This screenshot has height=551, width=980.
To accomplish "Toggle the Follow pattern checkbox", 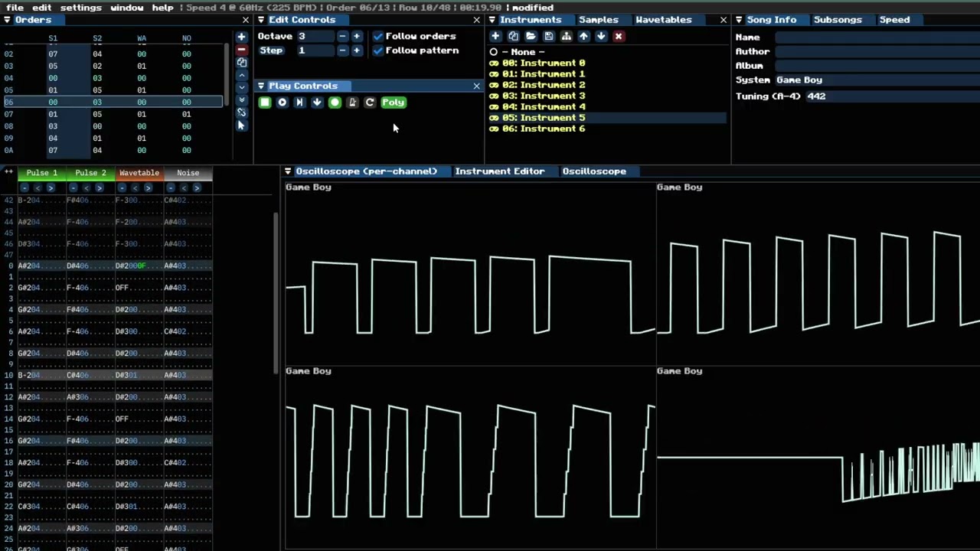I will coord(377,51).
